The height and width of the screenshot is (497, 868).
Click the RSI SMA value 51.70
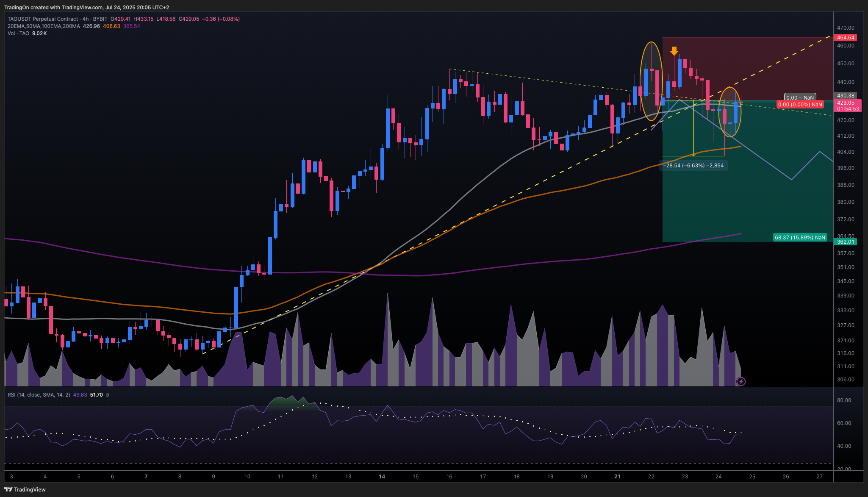[97, 395]
